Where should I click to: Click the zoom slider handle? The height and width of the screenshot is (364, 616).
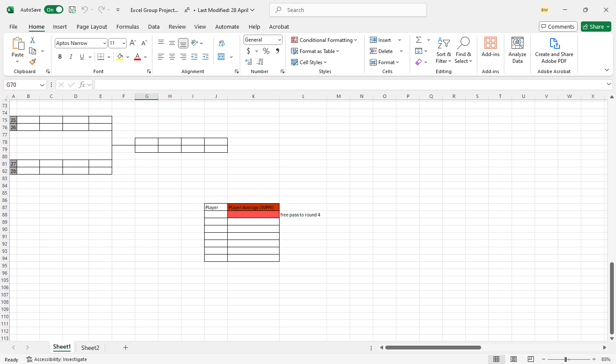pos(566,359)
